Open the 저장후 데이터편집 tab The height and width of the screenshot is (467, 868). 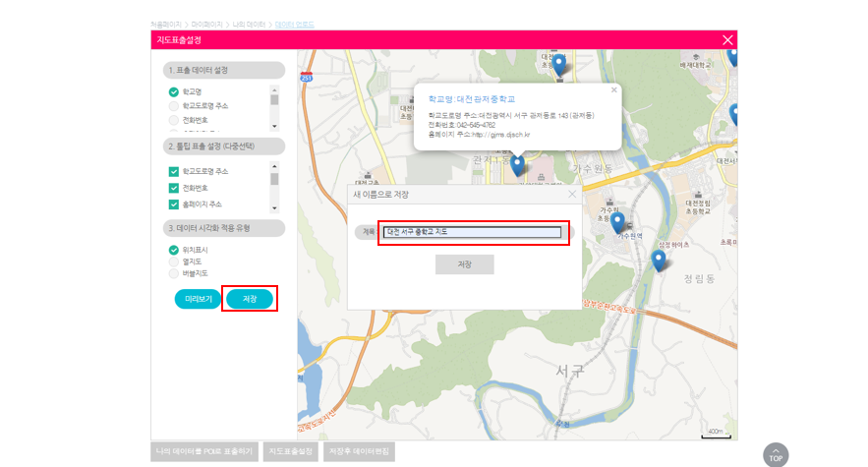tap(359, 451)
